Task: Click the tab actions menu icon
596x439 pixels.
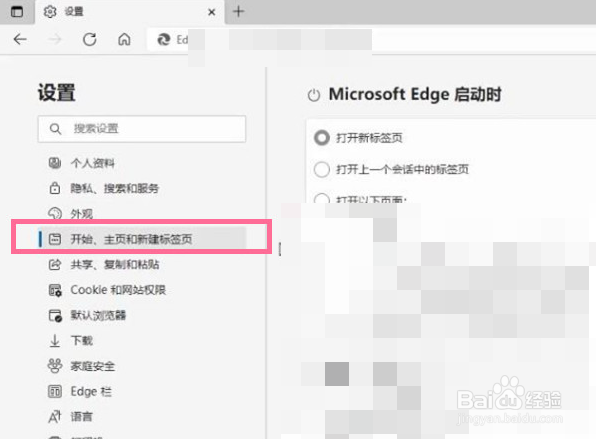Action: 17,12
